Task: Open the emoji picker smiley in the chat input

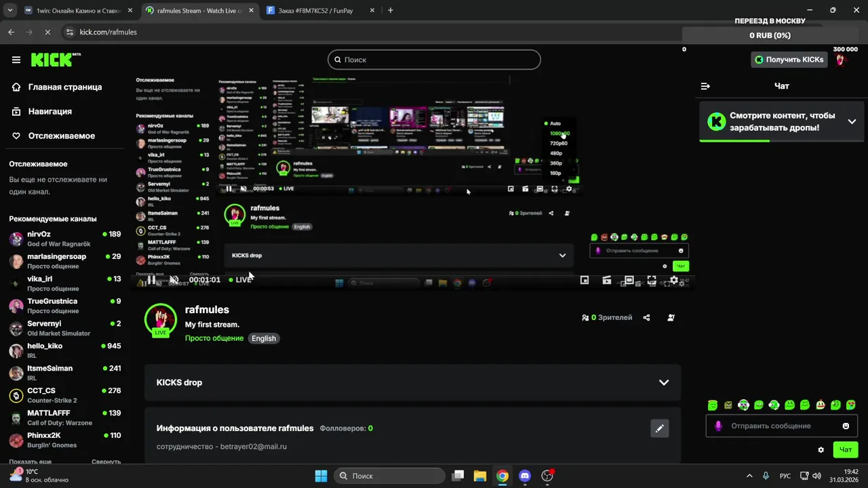Action: tap(846, 426)
